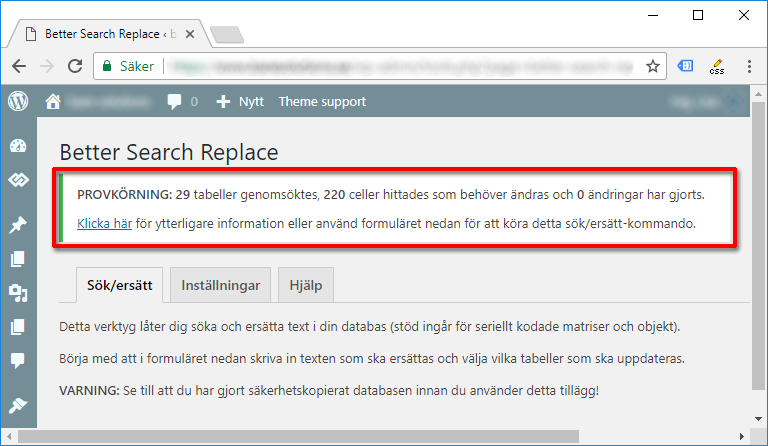
Task: Open the Theme support menu item
Action: [322, 101]
